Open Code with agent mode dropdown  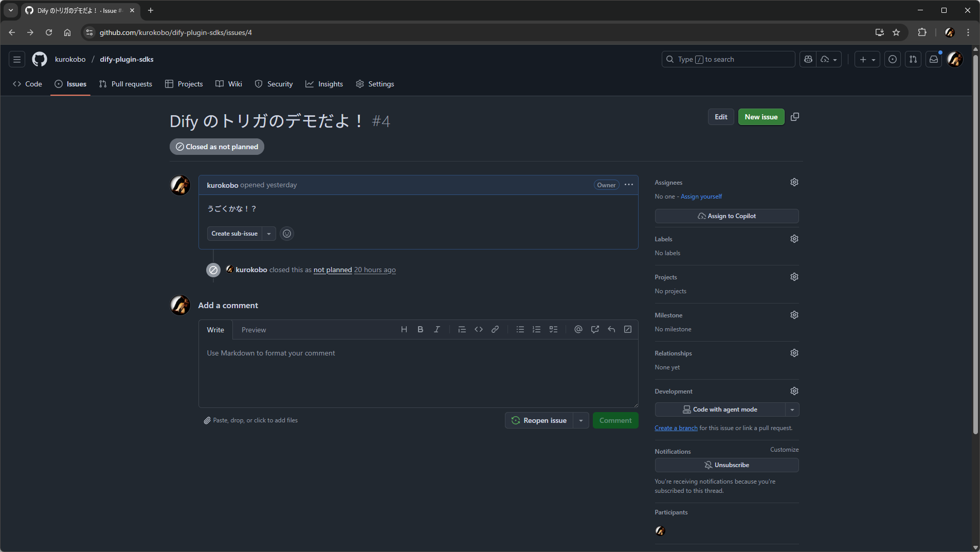pos(792,409)
